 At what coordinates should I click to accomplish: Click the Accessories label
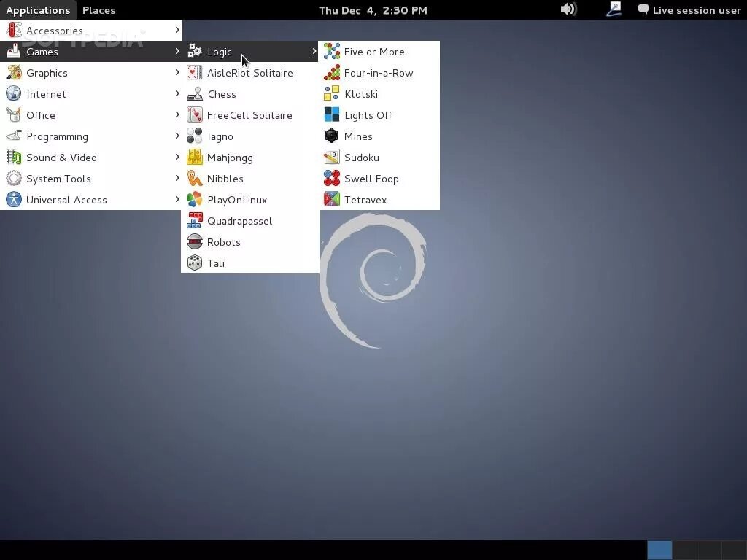tap(54, 31)
